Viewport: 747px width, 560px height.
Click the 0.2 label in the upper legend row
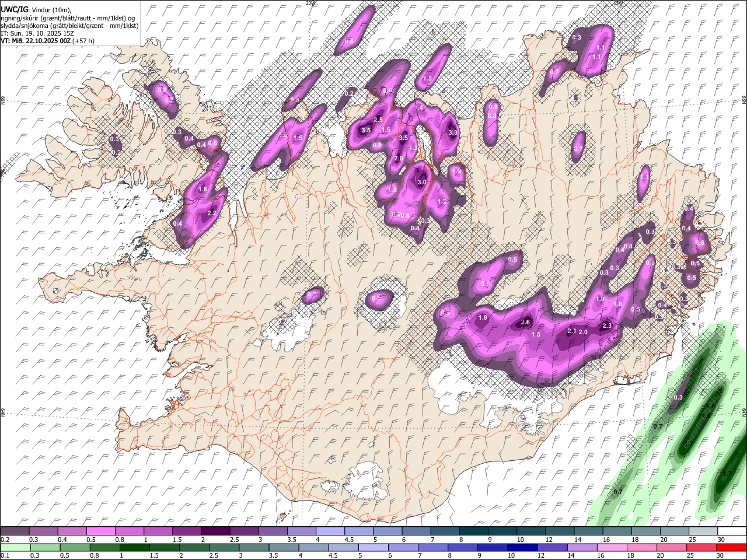click(x=5, y=540)
